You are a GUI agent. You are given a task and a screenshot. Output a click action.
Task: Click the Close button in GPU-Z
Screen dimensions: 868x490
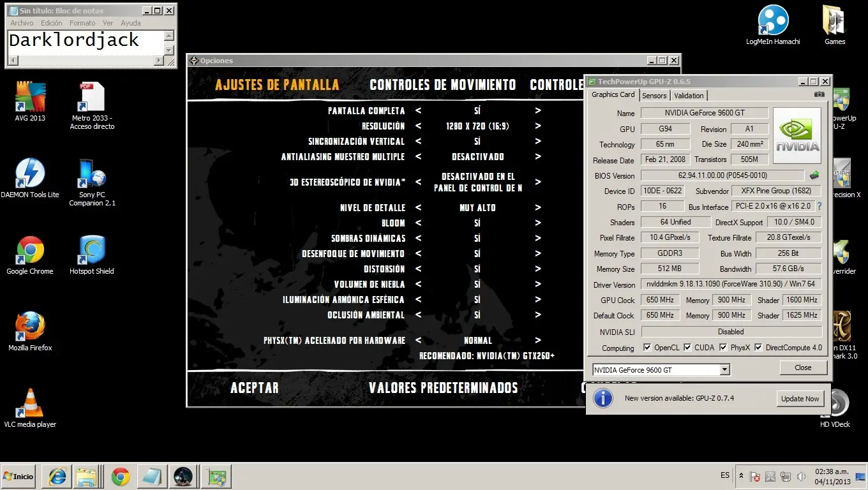(x=803, y=367)
